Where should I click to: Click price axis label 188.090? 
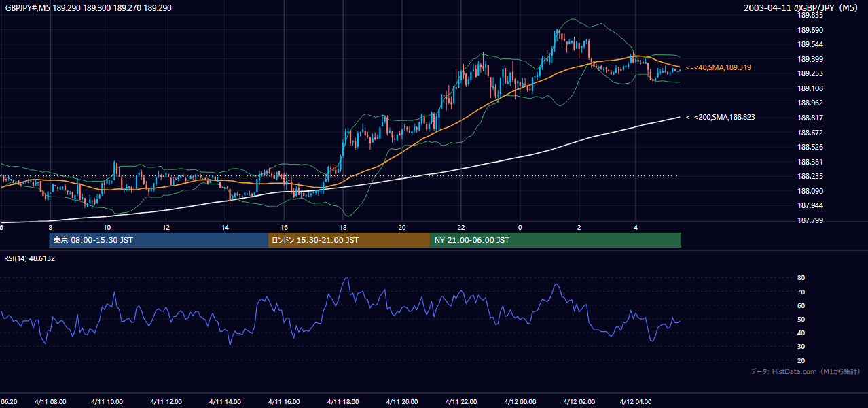click(x=810, y=192)
